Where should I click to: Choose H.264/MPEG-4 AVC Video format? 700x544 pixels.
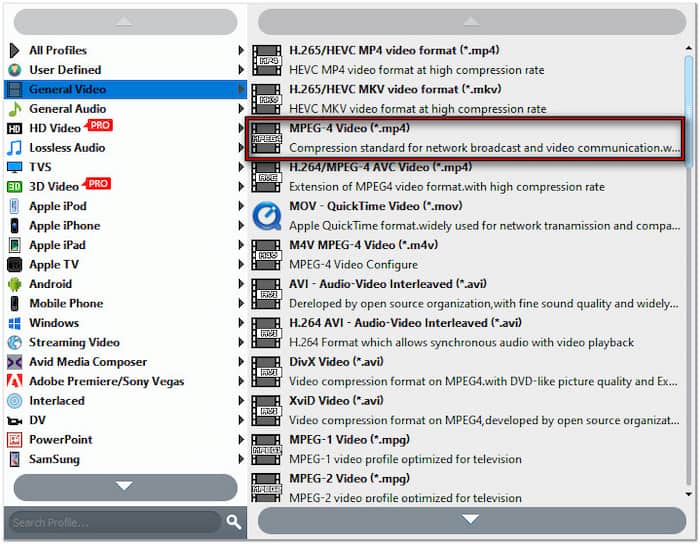[x=466, y=177]
